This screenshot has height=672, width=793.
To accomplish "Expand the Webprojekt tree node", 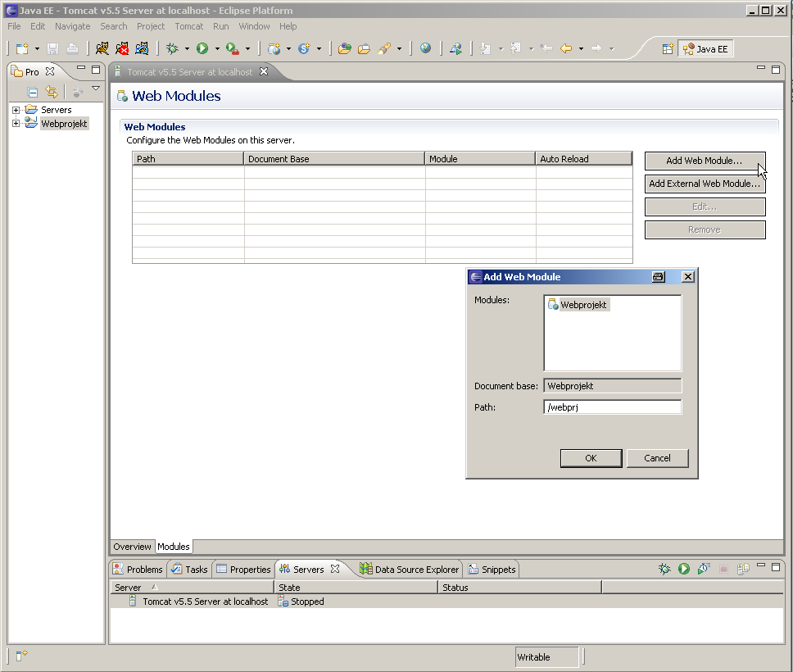I will point(16,123).
